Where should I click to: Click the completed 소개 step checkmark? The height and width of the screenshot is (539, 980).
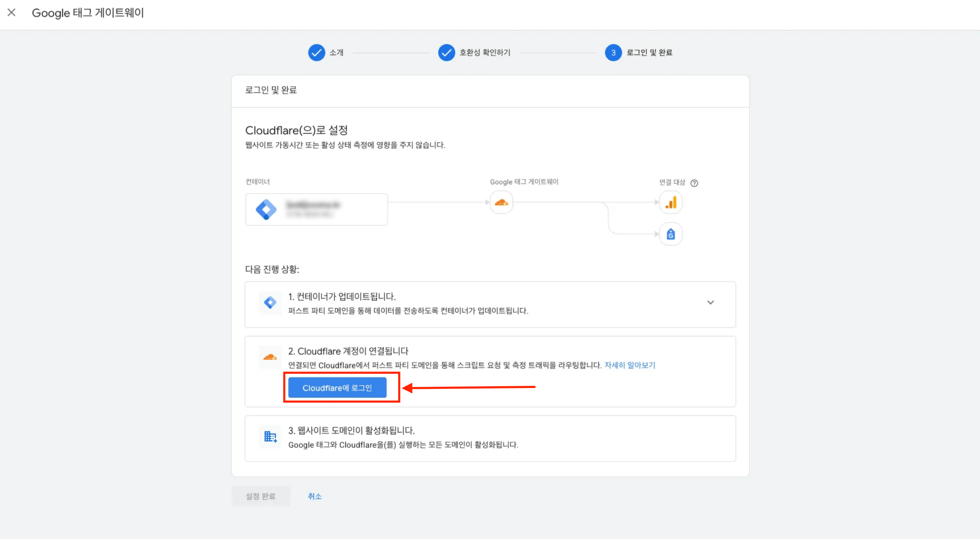316,52
